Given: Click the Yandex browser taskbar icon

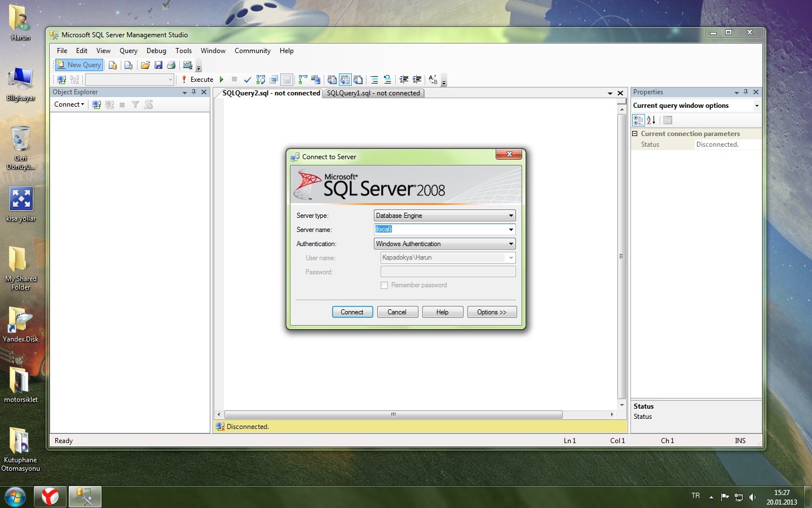Looking at the screenshot, I should point(50,496).
